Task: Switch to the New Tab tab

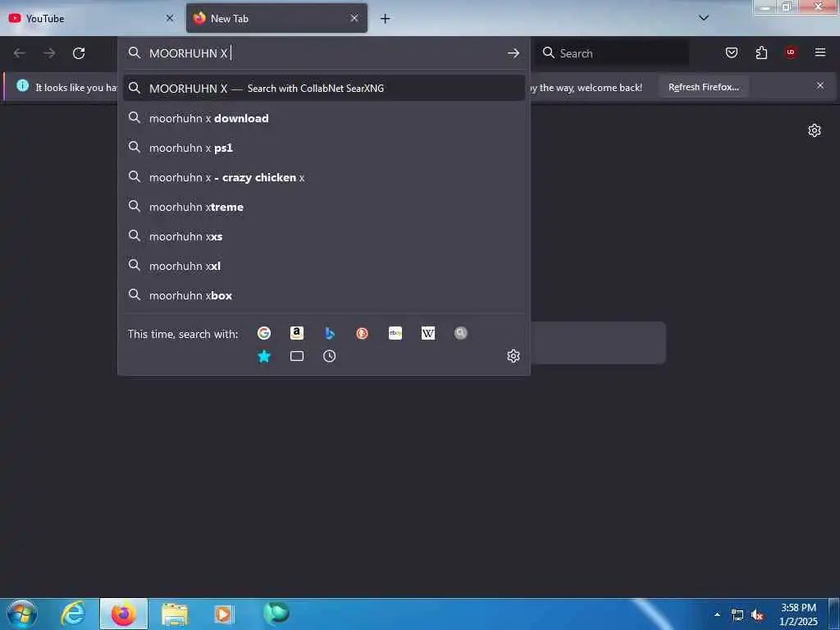Action: click(276, 18)
